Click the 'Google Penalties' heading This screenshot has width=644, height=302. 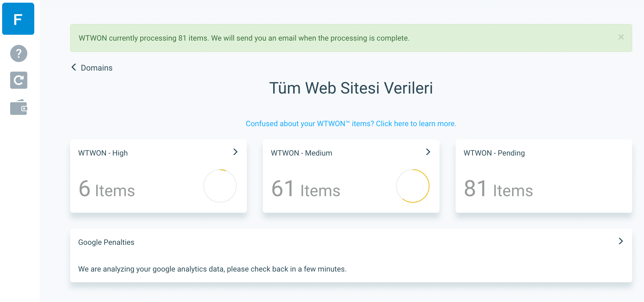[106, 242]
